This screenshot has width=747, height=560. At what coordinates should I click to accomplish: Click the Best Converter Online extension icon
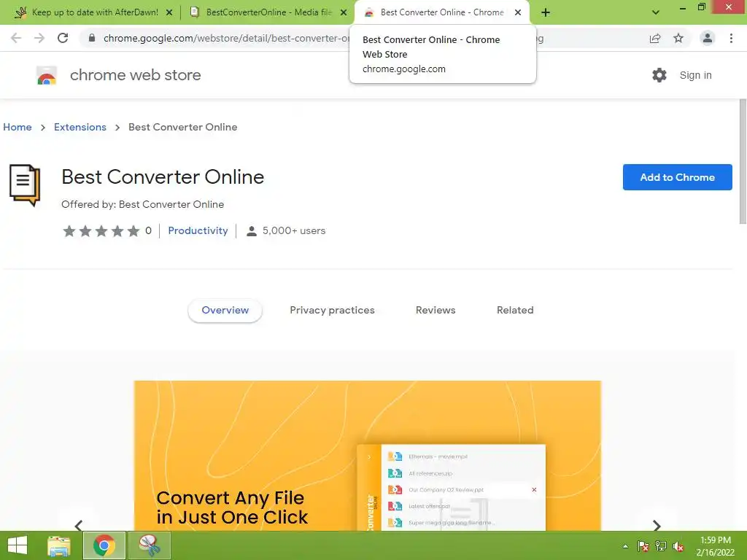point(25,185)
